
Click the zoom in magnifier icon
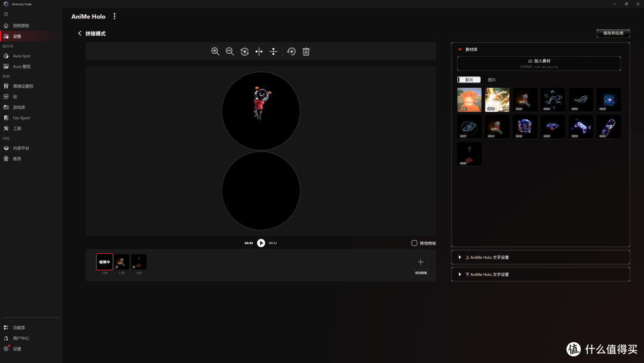[x=215, y=51]
